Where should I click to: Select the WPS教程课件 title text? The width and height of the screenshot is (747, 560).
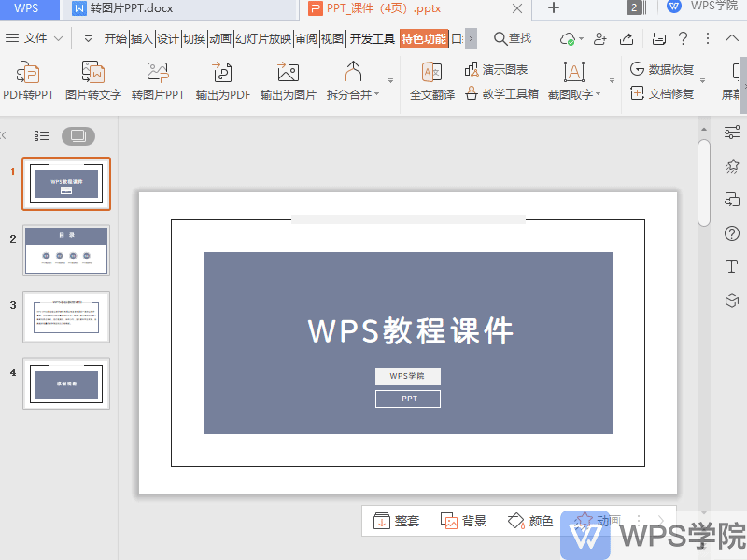point(410,330)
